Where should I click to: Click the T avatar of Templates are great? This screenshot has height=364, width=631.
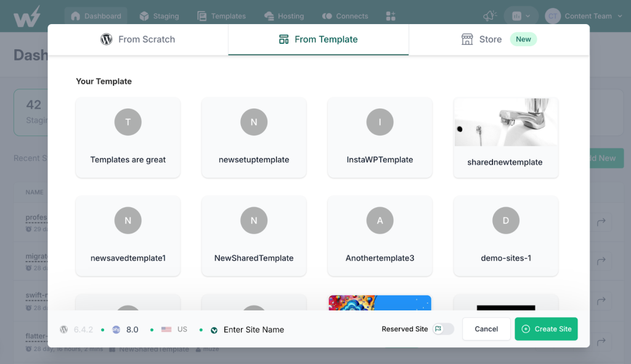coord(128,122)
